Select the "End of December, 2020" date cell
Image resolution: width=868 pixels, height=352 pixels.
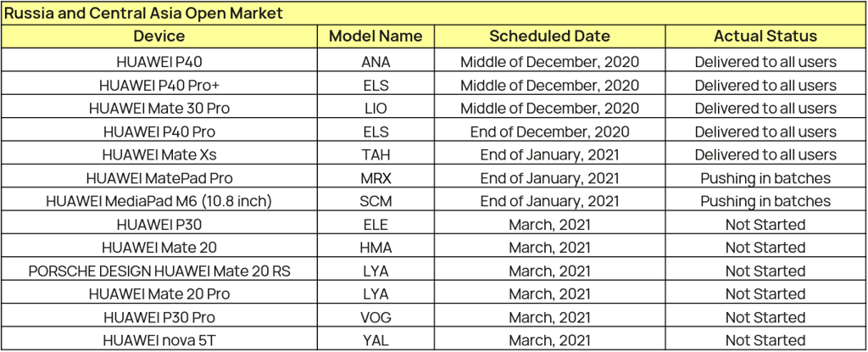(x=549, y=131)
